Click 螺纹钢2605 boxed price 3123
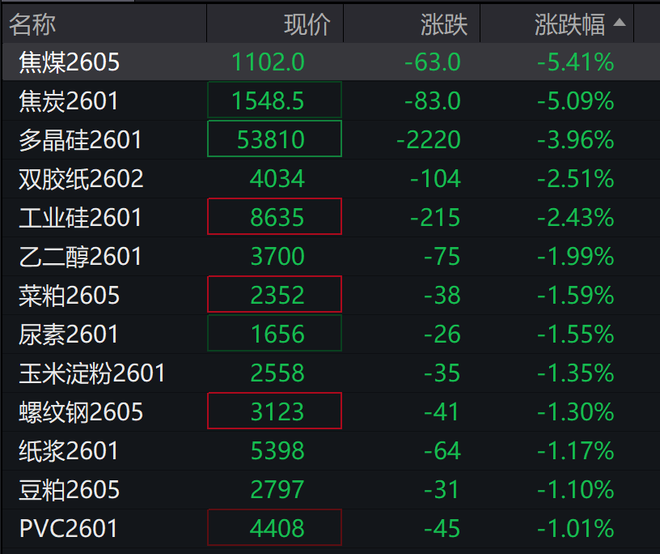660x554 pixels. click(275, 411)
